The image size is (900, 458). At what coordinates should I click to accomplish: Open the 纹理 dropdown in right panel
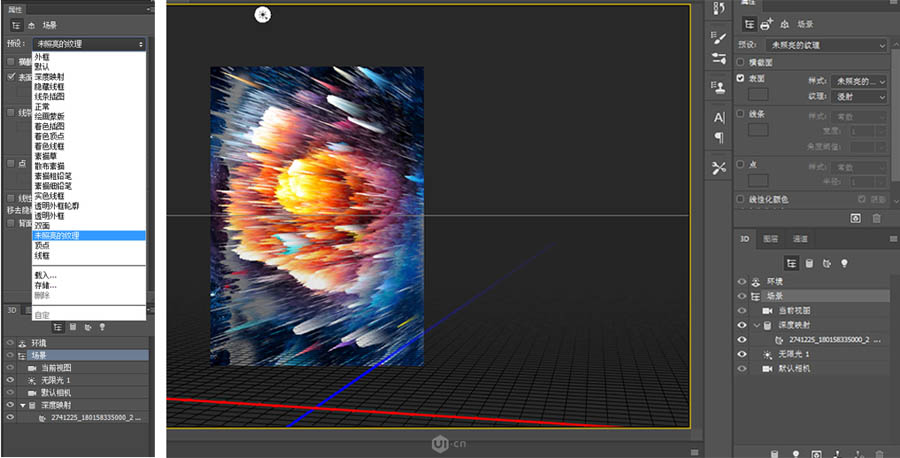click(860, 97)
